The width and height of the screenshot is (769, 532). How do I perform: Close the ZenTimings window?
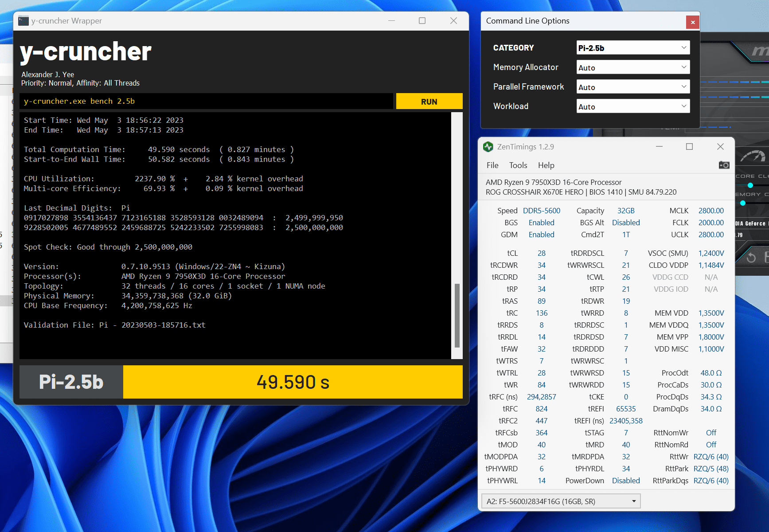[720, 147]
